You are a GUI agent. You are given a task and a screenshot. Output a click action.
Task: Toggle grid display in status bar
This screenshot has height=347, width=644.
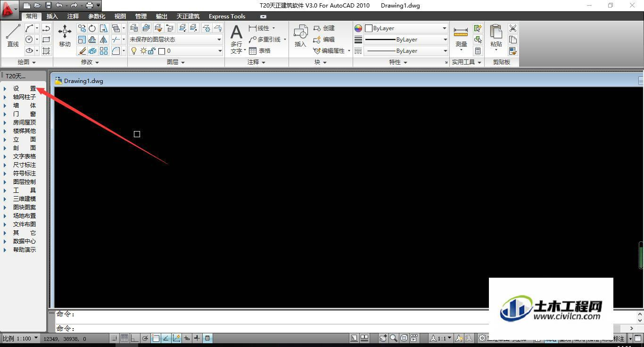tap(124, 338)
